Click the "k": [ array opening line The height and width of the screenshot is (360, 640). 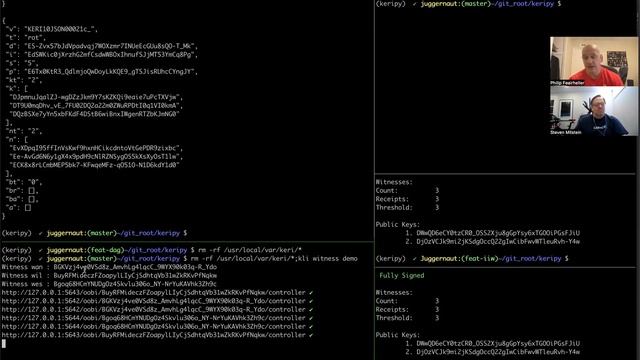tap(17, 89)
